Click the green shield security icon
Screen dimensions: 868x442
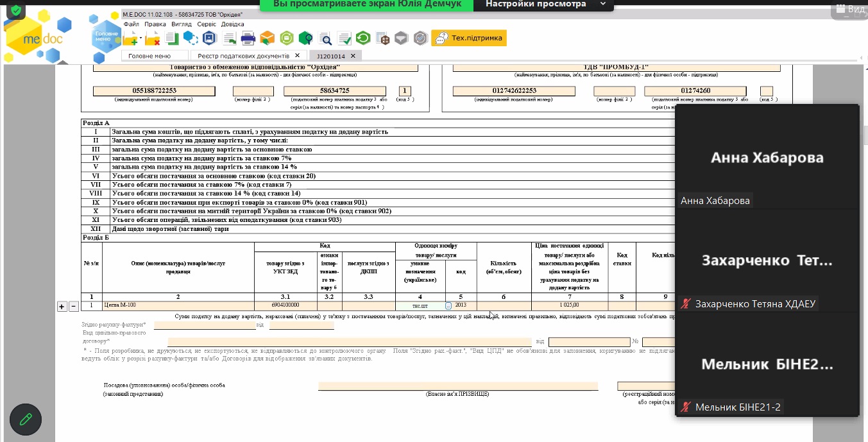(15, 10)
